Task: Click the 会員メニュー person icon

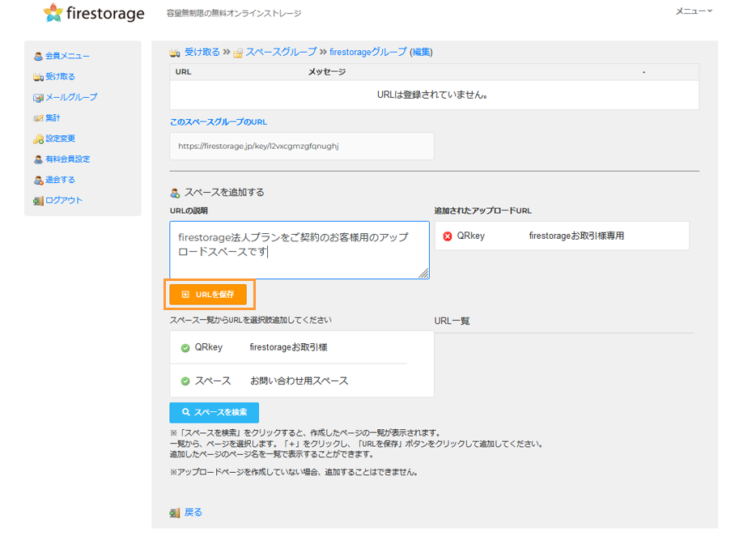Action: pos(38,57)
